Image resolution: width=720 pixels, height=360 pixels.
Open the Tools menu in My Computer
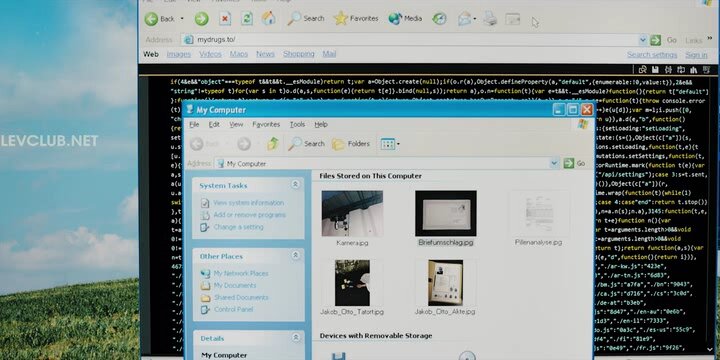pos(297,124)
